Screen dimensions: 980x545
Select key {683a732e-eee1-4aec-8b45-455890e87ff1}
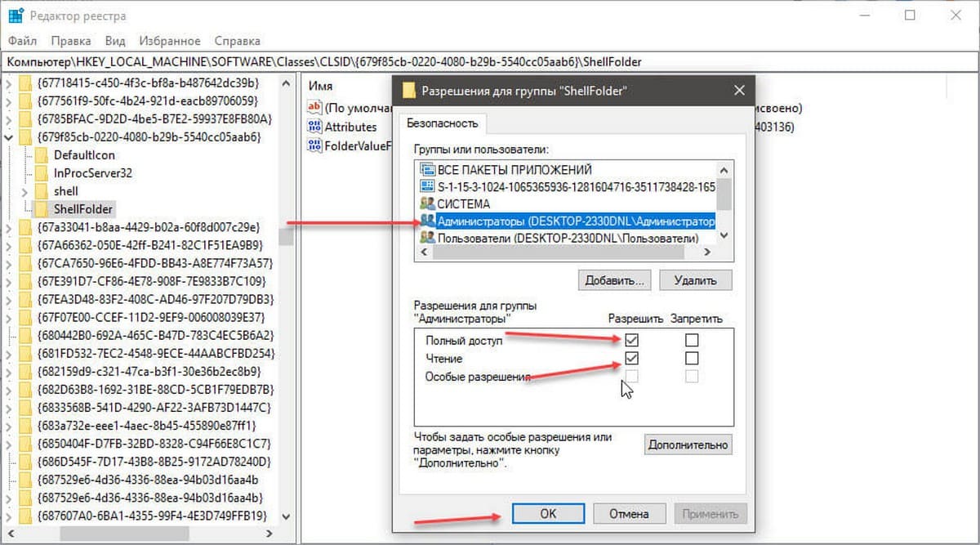click(146, 425)
